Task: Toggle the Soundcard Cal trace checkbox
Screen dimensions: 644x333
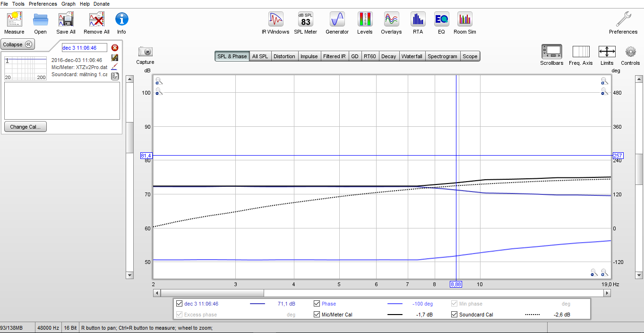Action: pyautogui.click(x=455, y=315)
